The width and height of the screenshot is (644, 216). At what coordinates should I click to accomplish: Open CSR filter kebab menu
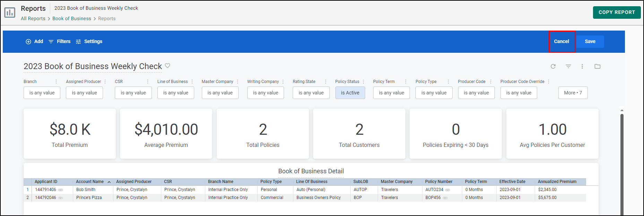[148, 82]
